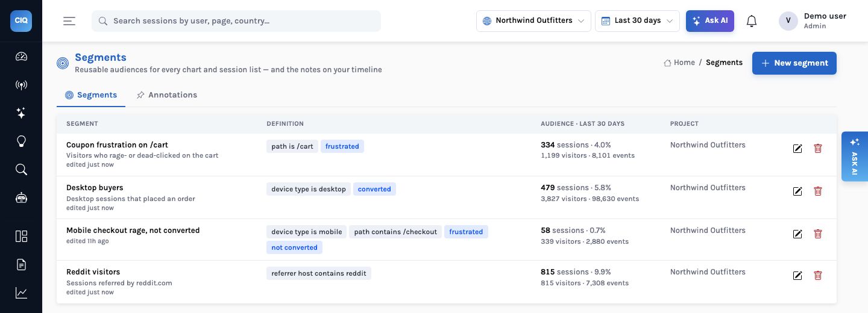
Task: Click the 'path contains /checkout' chip
Action: coord(395,232)
